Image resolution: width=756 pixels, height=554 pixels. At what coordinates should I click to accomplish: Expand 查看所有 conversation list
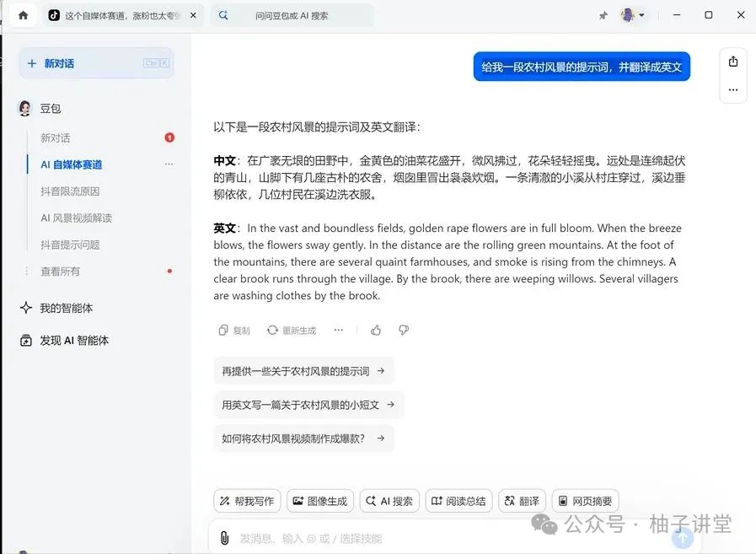click(60, 272)
